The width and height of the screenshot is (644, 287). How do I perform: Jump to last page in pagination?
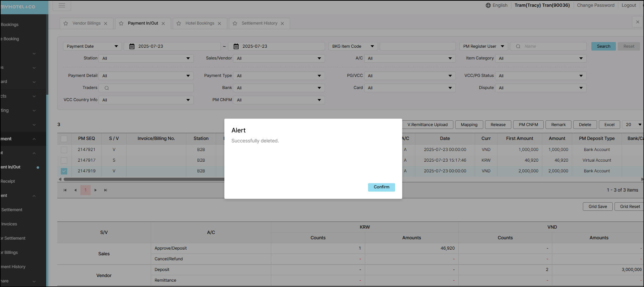(x=106, y=190)
